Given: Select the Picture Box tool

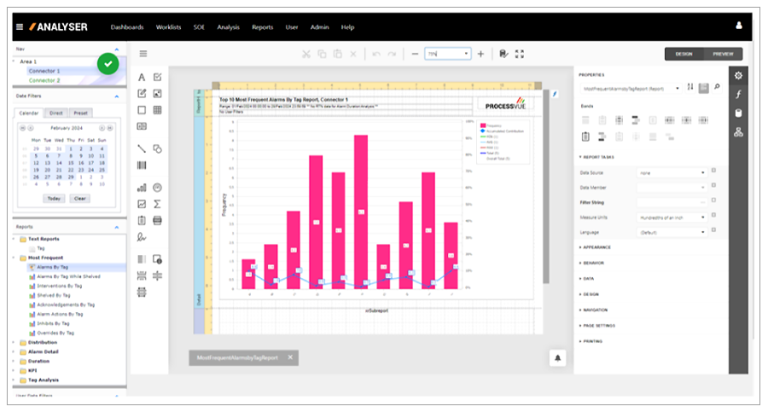Looking at the screenshot, I should pyautogui.click(x=157, y=93).
